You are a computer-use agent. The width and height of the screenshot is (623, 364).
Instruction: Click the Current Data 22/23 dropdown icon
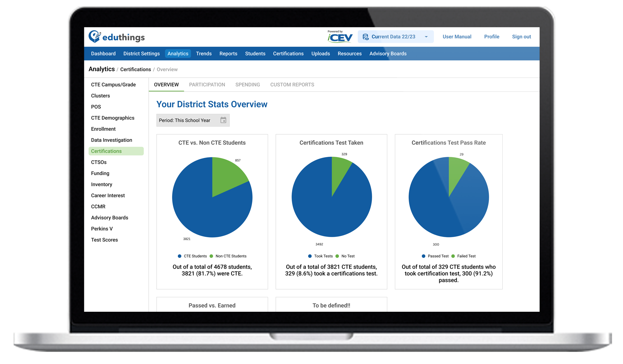tap(427, 36)
